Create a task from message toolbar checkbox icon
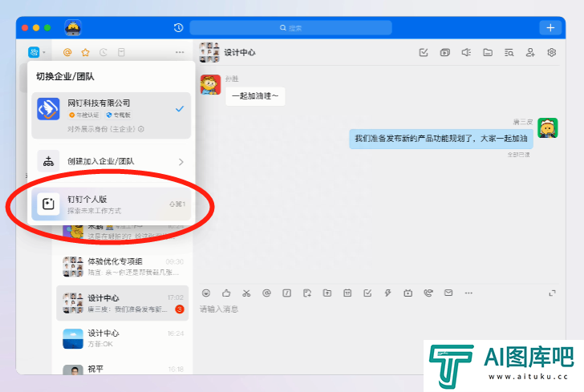 click(367, 293)
